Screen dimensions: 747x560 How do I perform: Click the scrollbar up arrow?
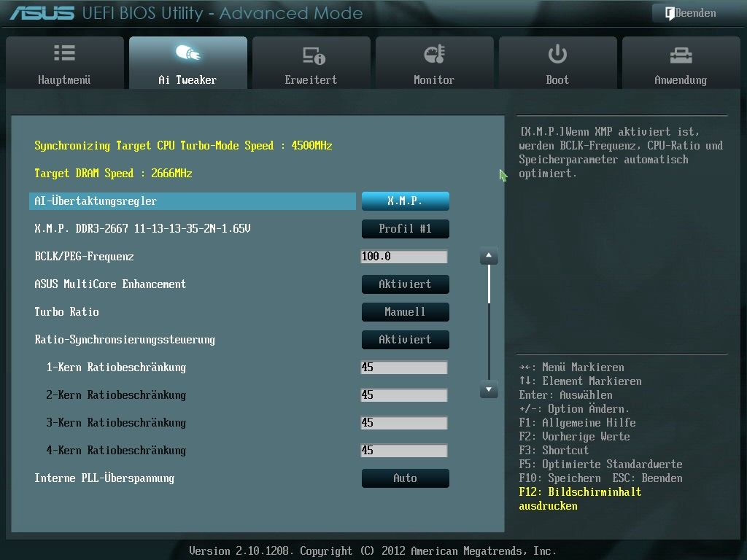(x=489, y=256)
